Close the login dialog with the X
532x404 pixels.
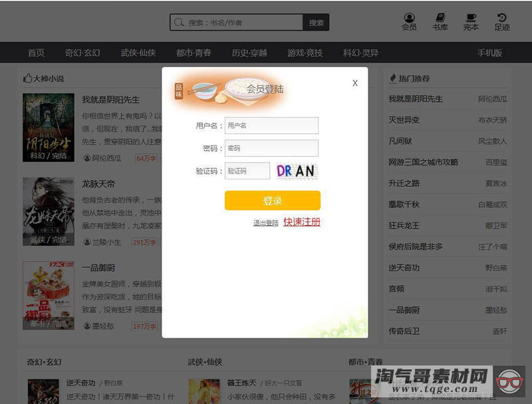[354, 83]
